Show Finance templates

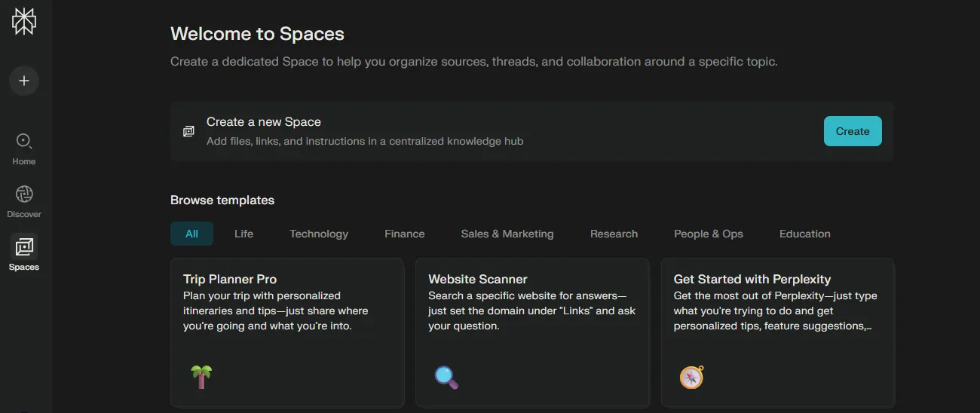coord(404,234)
